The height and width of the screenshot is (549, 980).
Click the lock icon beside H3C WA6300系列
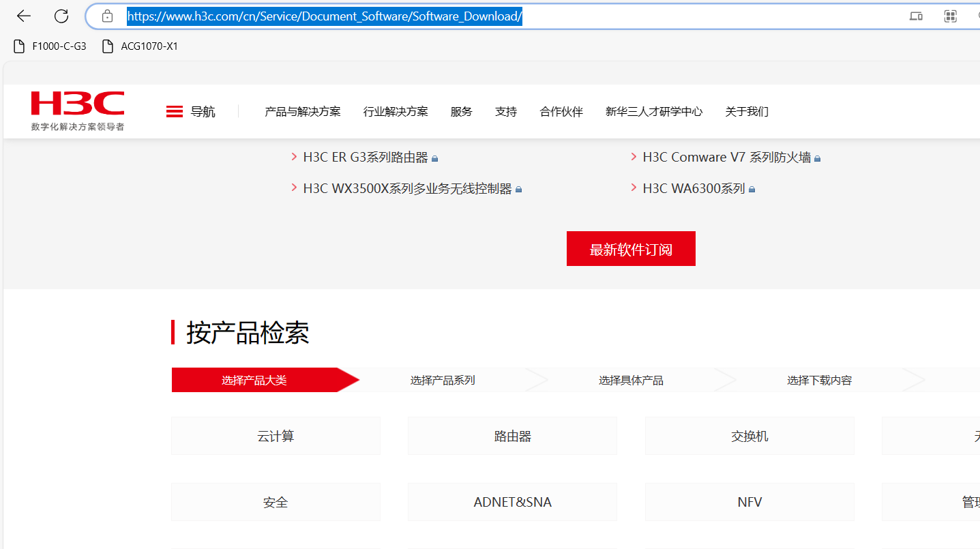[x=752, y=190]
